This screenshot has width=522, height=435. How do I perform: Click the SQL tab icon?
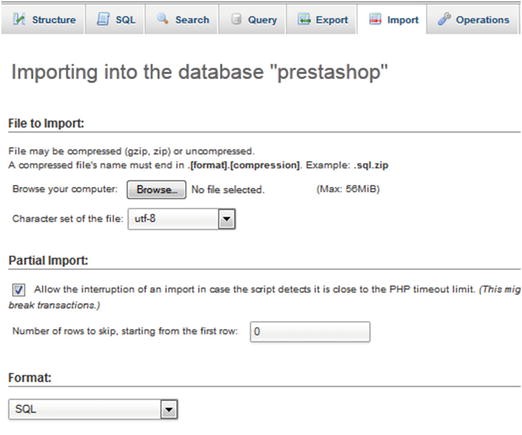[103, 19]
